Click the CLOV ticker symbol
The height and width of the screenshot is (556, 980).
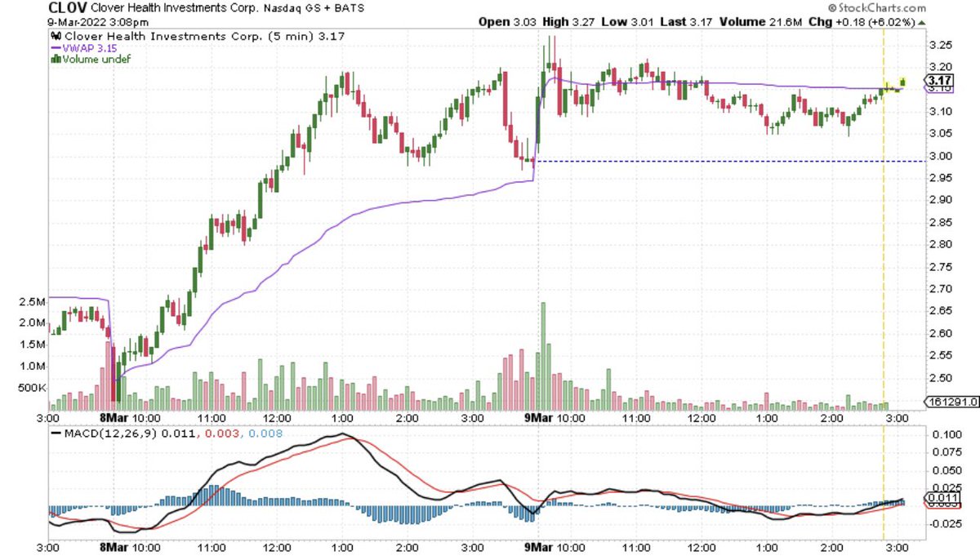click(67, 8)
